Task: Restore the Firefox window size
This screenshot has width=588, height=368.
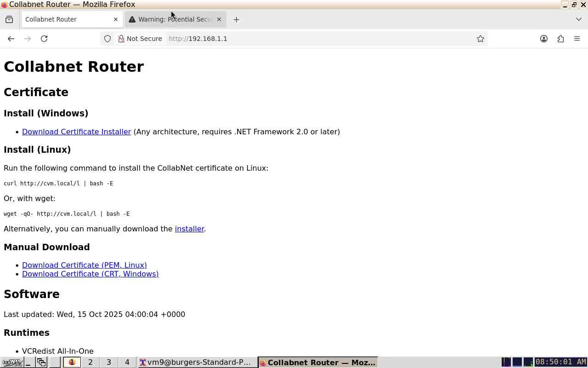Action: (574, 5)
